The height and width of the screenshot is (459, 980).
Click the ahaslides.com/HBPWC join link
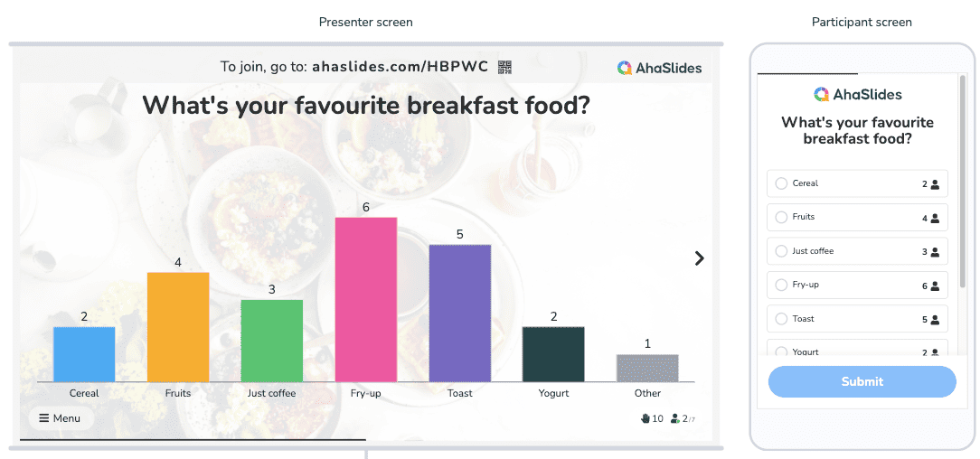pos(400,67)
